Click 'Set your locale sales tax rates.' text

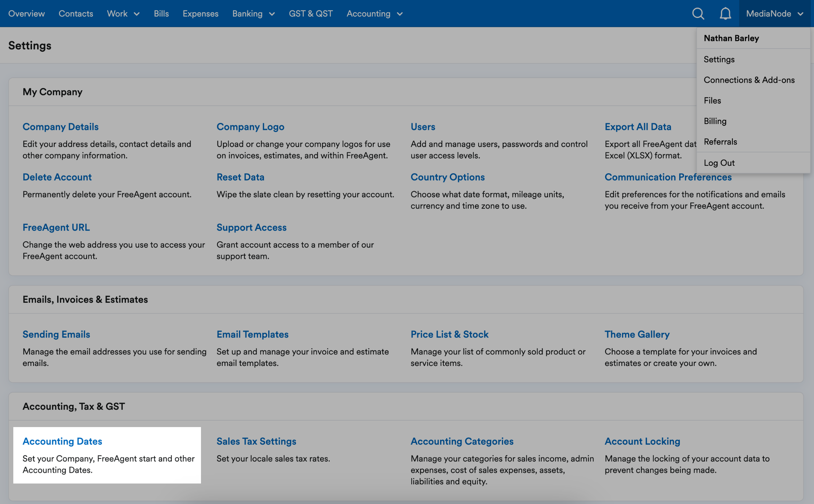[x=273, y=458]
